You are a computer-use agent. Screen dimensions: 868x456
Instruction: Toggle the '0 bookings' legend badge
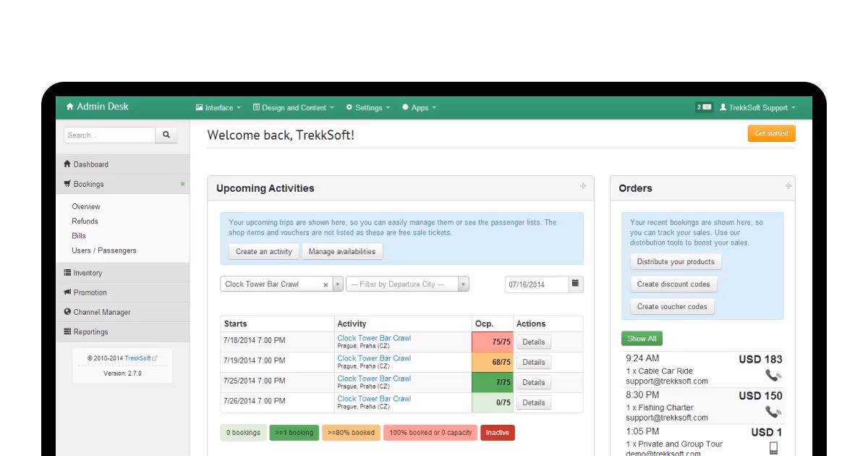(243, 432)
